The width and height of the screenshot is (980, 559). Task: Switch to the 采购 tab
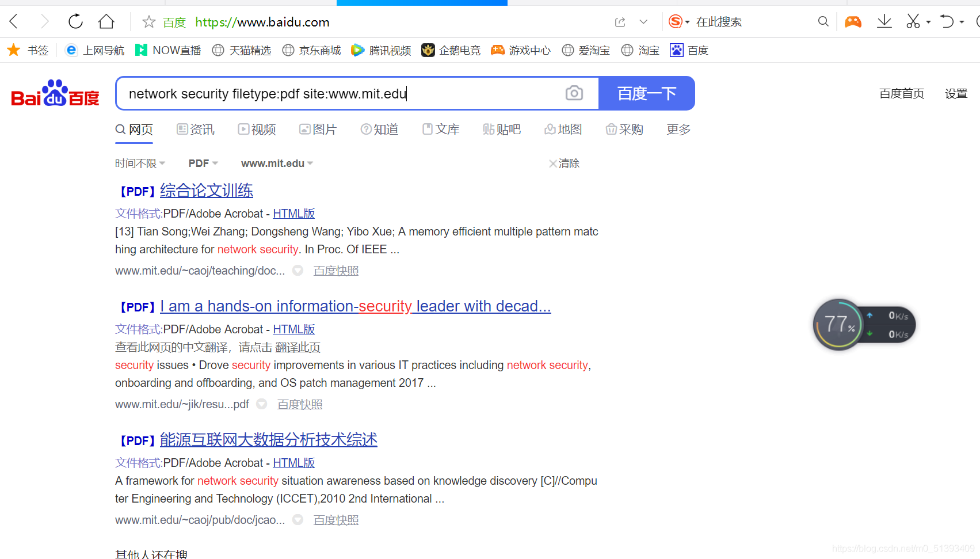pyautogui.click(x=624, y=130)
